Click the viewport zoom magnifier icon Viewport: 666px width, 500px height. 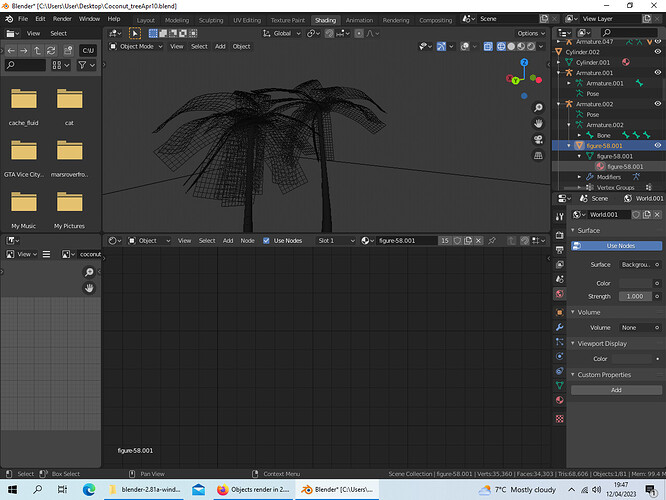pos(538,107)
